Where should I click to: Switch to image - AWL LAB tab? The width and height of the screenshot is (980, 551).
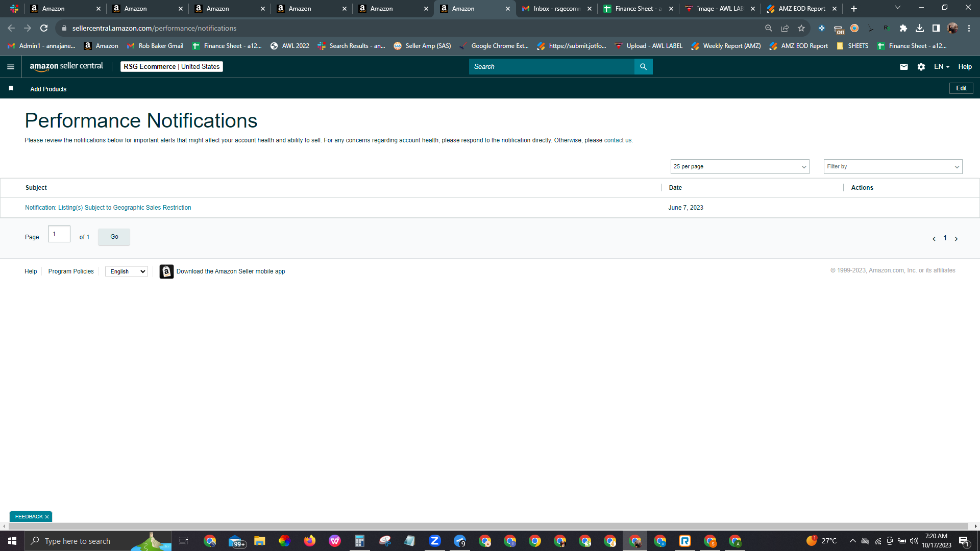[x=720, y=9]
